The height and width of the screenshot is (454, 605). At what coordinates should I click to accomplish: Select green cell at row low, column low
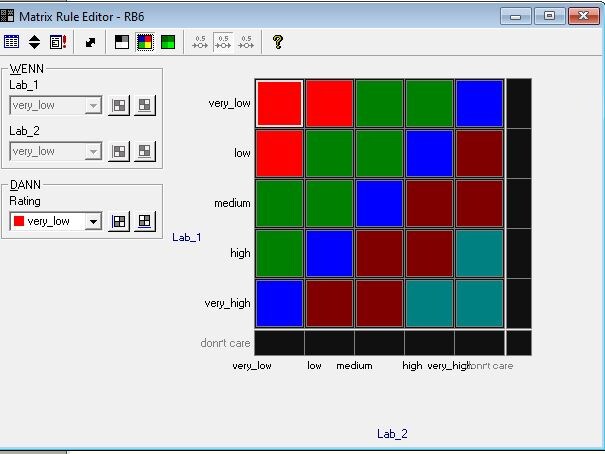(330, 154)
